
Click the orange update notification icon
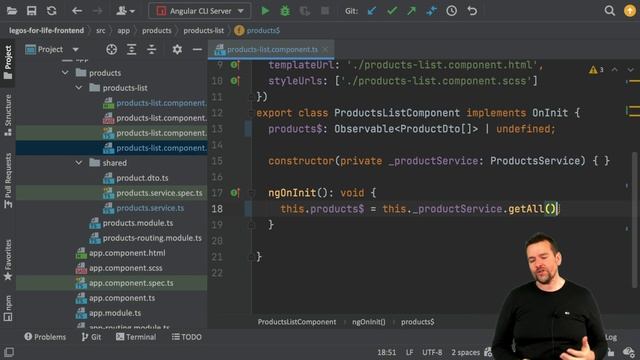(629, 11)
